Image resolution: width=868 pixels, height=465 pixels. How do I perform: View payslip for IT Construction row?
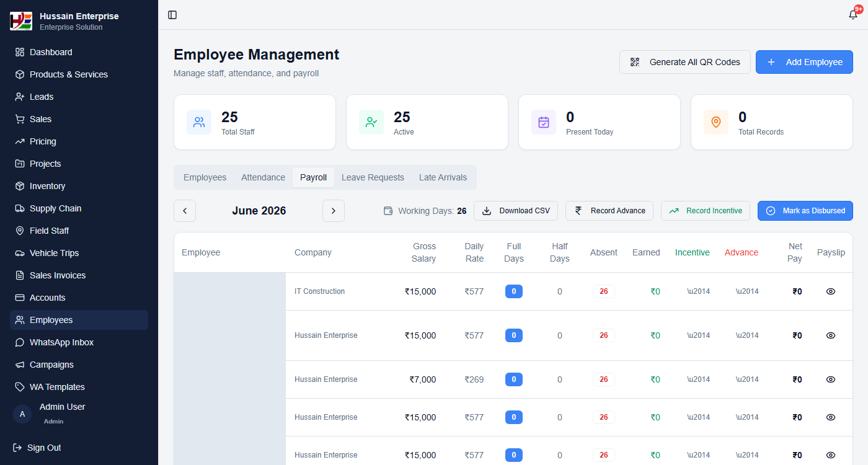831,291
